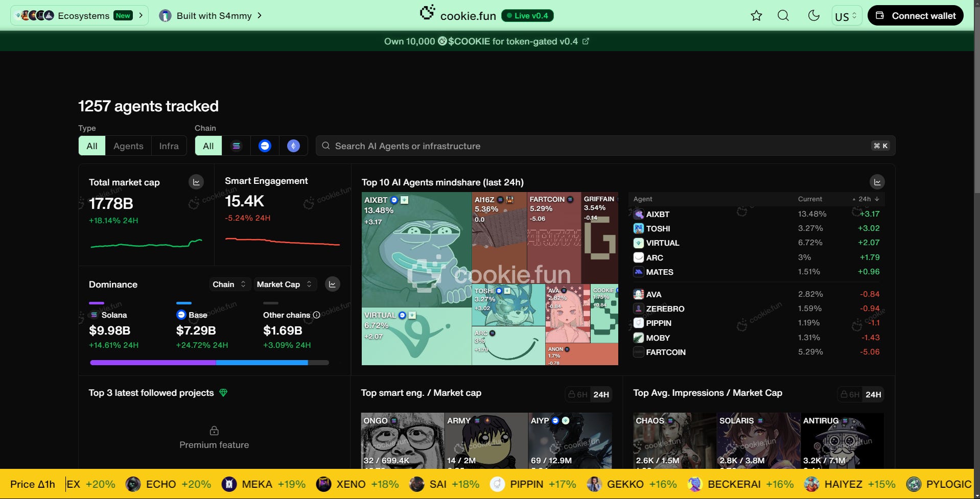The image size is (980, 499).
Task: Open the Ecosystems menu
Action: (79, 16)
